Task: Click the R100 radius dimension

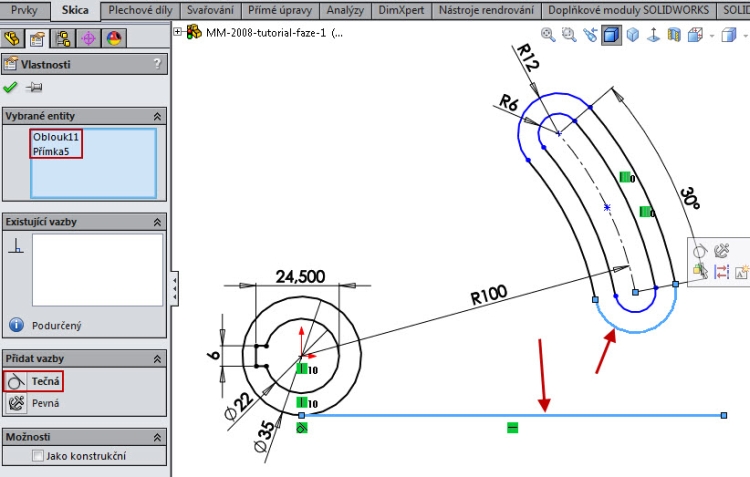Action: (488, 295)
